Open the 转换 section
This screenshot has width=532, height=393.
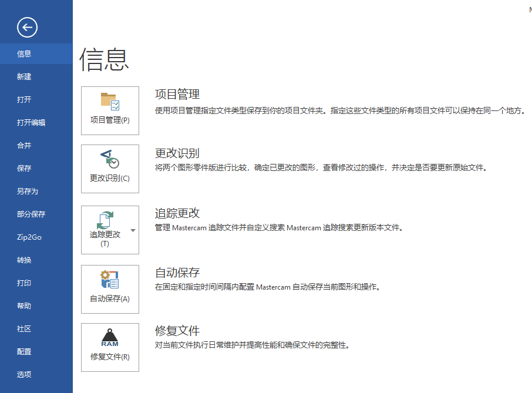(x=23, y=260)
